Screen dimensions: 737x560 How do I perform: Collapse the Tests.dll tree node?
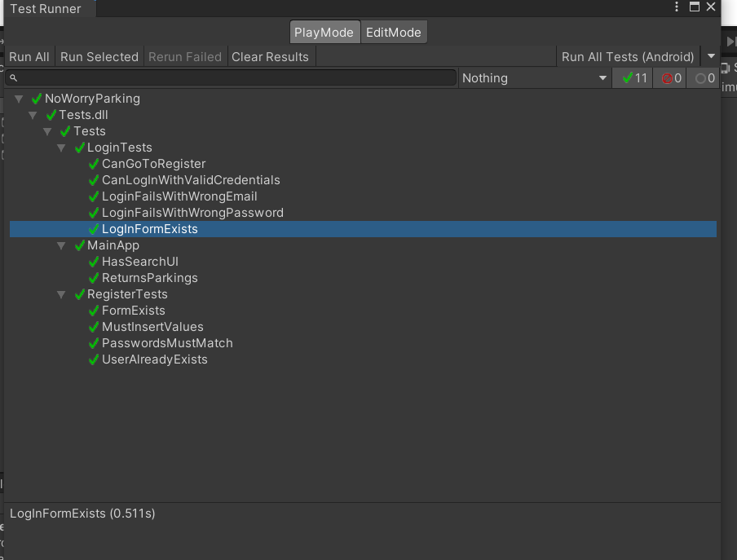pos(33,115)
